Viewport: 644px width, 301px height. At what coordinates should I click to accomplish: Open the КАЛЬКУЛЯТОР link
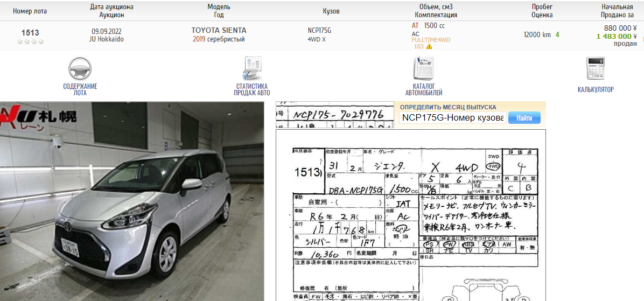pos(596,89)
